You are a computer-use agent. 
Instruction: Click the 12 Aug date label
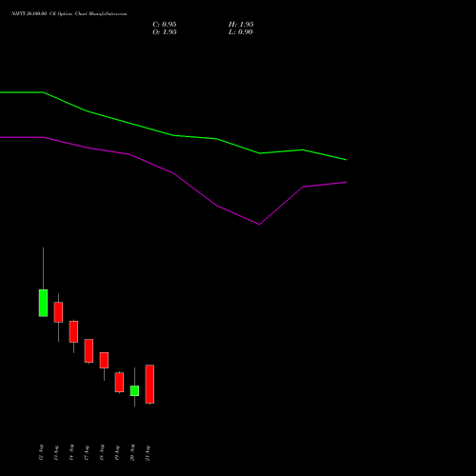pyautogui.click(x=41, y=452)
